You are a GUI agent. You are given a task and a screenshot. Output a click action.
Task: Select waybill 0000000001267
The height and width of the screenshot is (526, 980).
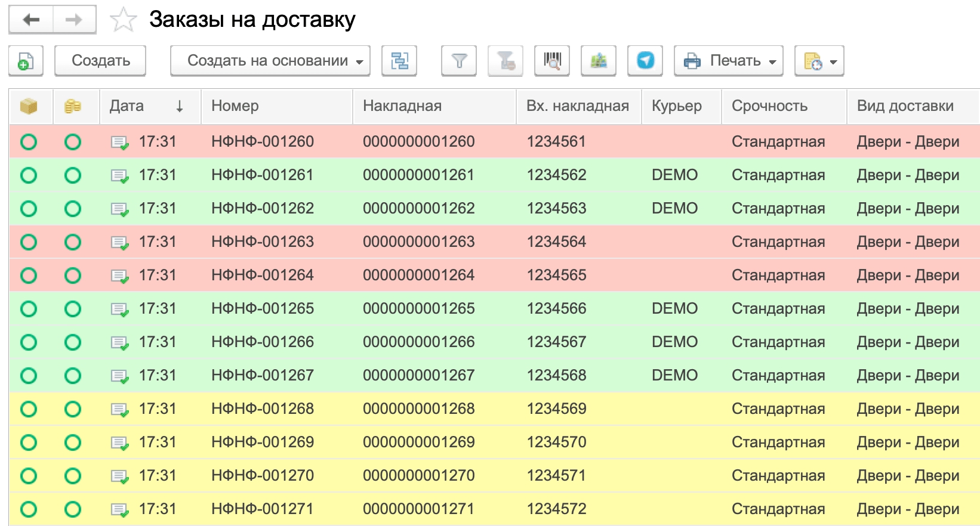(418, 376)
